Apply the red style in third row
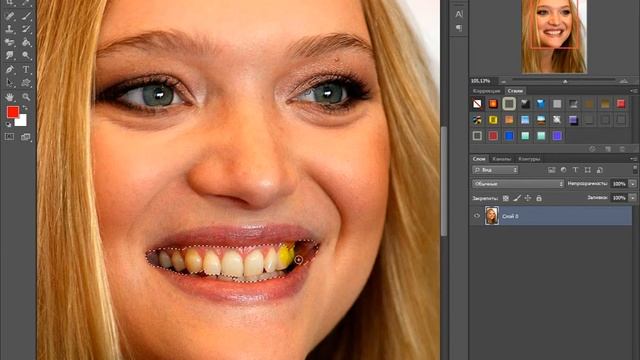 [x=493, y=136]
